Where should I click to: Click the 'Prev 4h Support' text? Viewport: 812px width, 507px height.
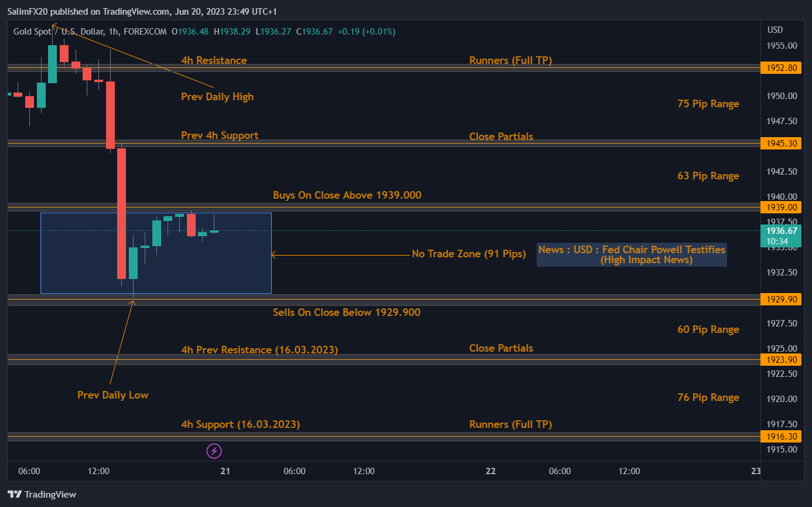(220, 135)
